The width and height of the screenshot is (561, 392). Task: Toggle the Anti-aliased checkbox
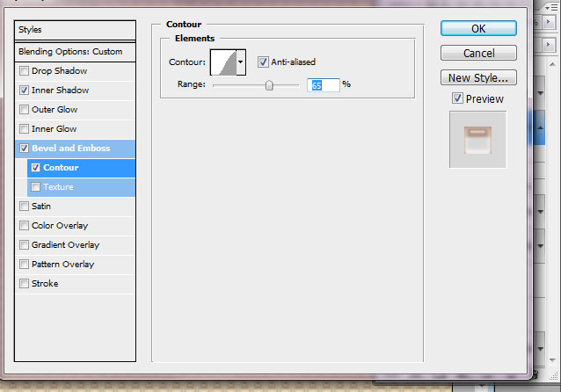(x=263, y=62)
